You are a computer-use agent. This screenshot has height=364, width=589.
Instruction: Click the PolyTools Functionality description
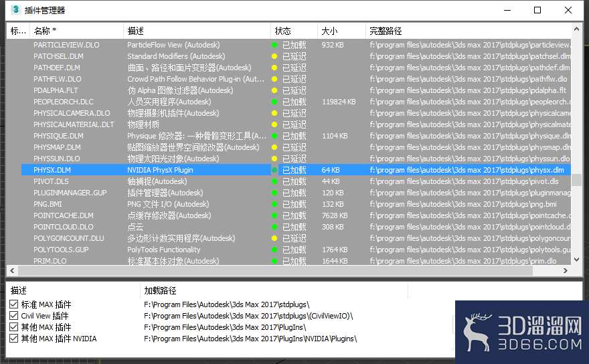coord(164,250)
